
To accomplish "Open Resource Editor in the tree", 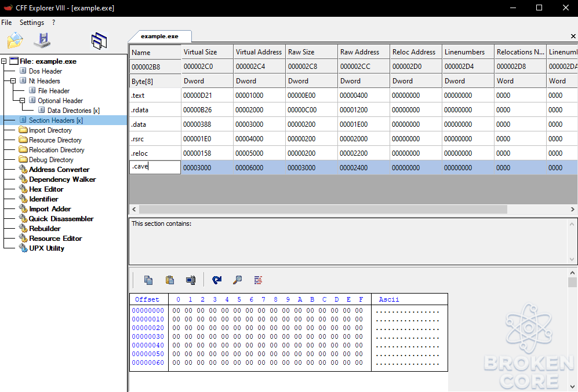I will point(55,238).
